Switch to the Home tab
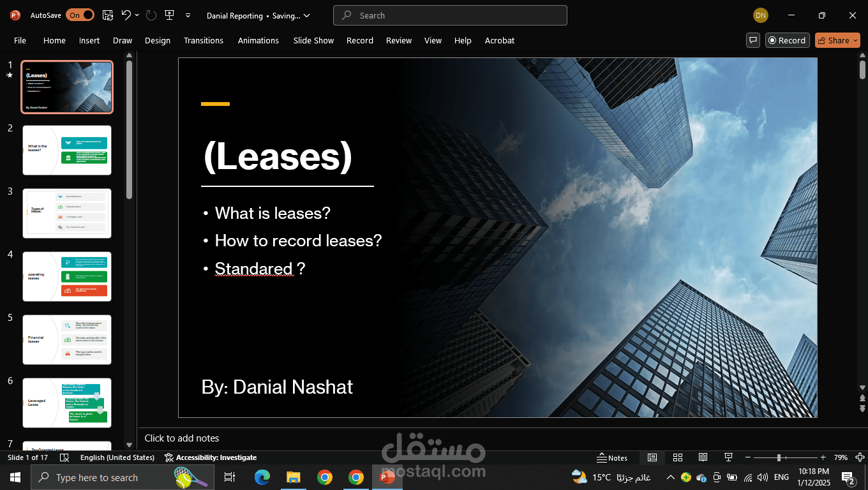 point(54,40)
